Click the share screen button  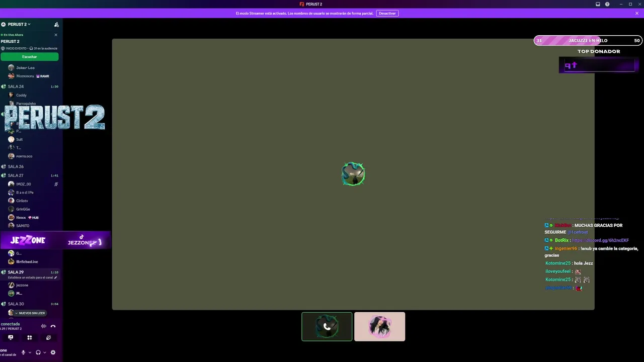(x=11, y=338)
